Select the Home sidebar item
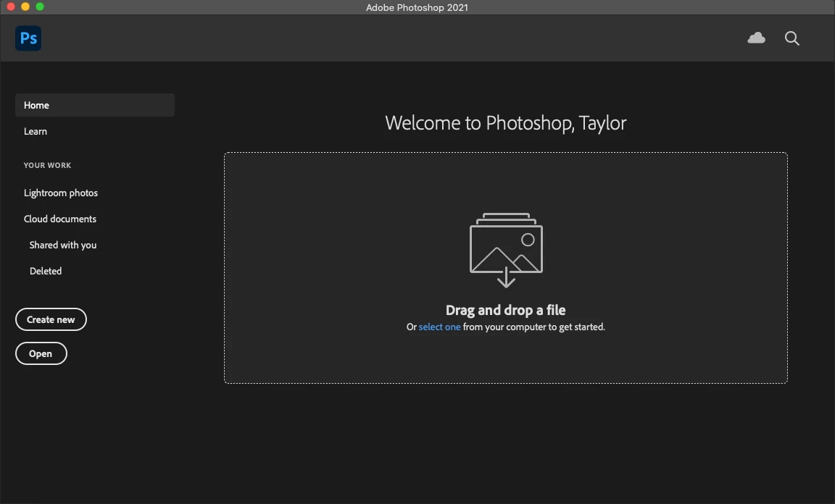This screenshot has width=835, height=504. click(95, 106)
